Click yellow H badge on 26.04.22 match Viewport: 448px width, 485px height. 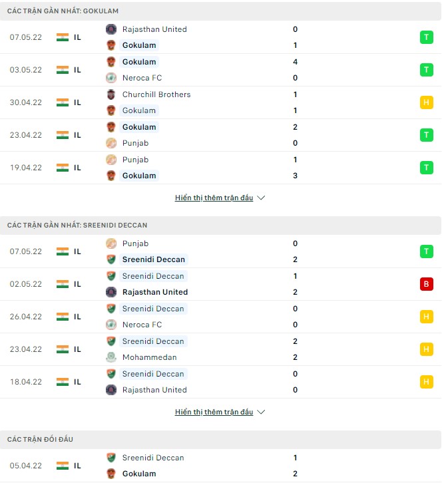point(426,317)
